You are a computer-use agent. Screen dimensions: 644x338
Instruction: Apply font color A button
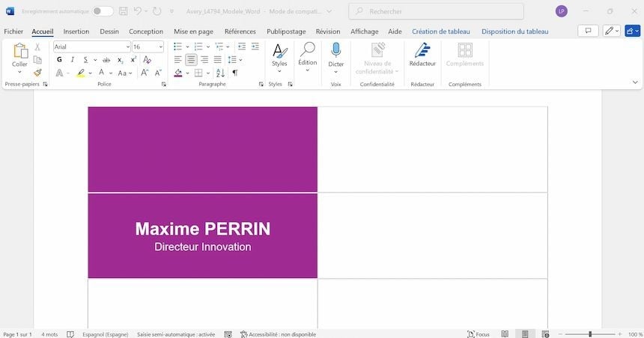click(101, 73)
